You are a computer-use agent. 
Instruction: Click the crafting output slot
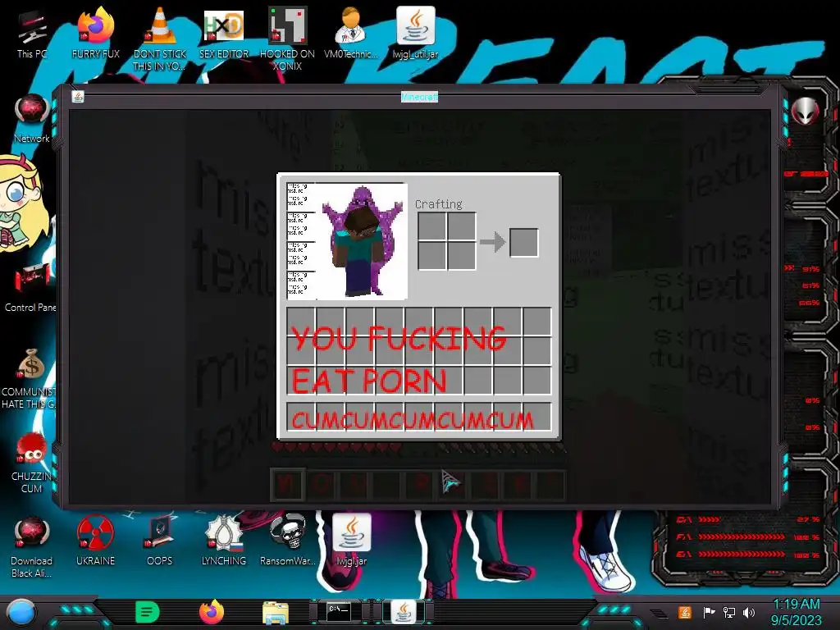(x=524, y=242)
